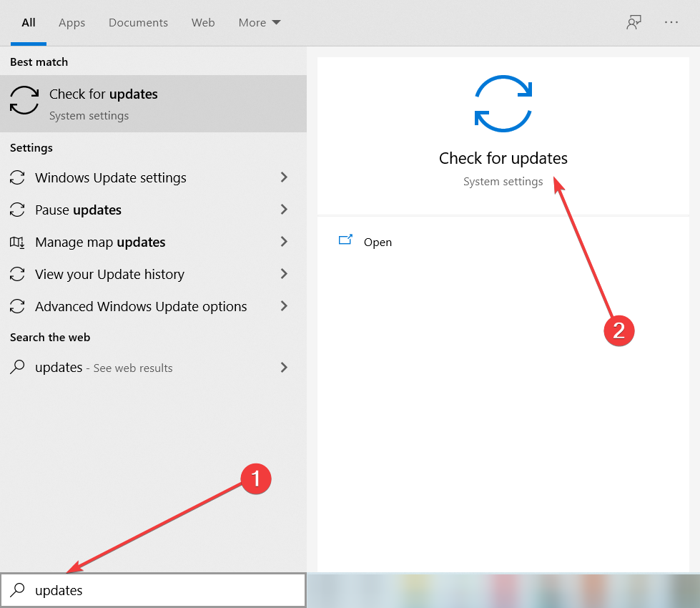700x608 pixels.
Task: Click the View your Update history refresh icon
Action: (x=17, y=274)
